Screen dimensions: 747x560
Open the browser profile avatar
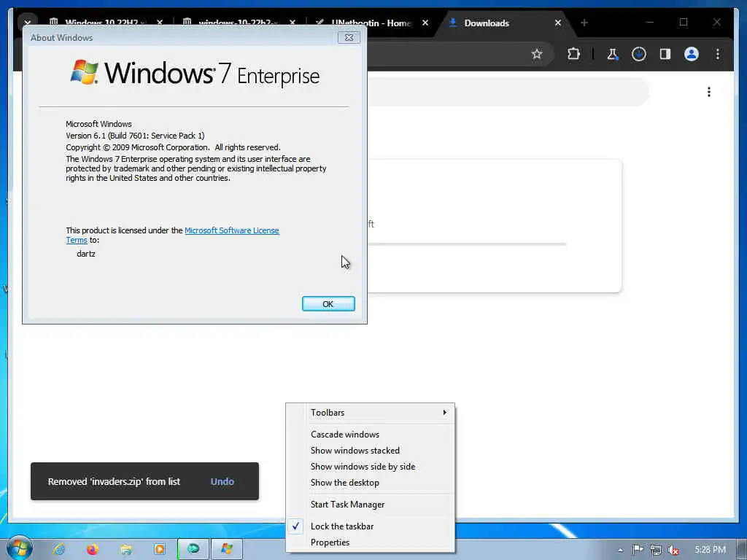tap(692, 54)
